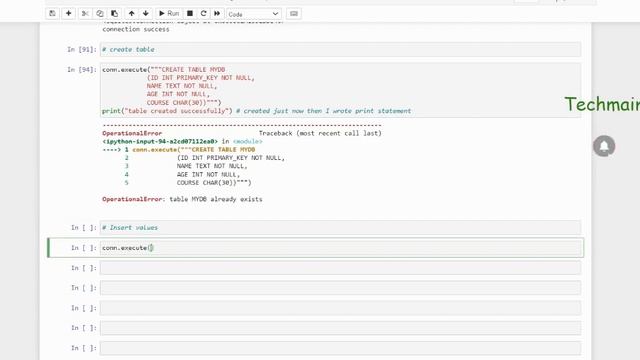Click the red OperationalError heading in traceback
The width and height of the screenshot is (640, 360).
coord(132,133)
